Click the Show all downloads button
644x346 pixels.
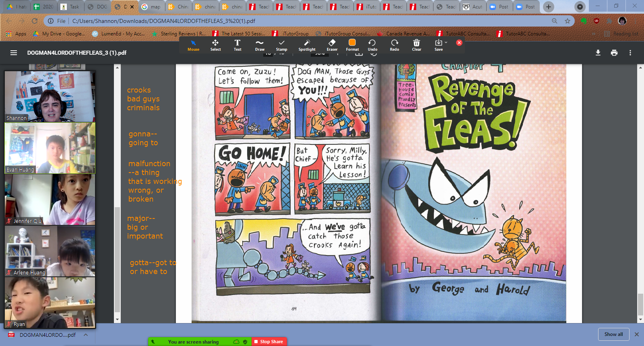click(x=613, y=334)
